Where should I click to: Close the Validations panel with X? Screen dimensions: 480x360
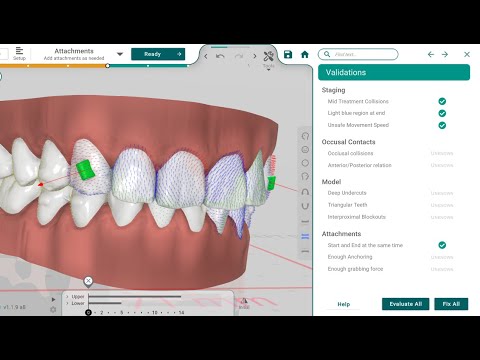click(467, 54)
